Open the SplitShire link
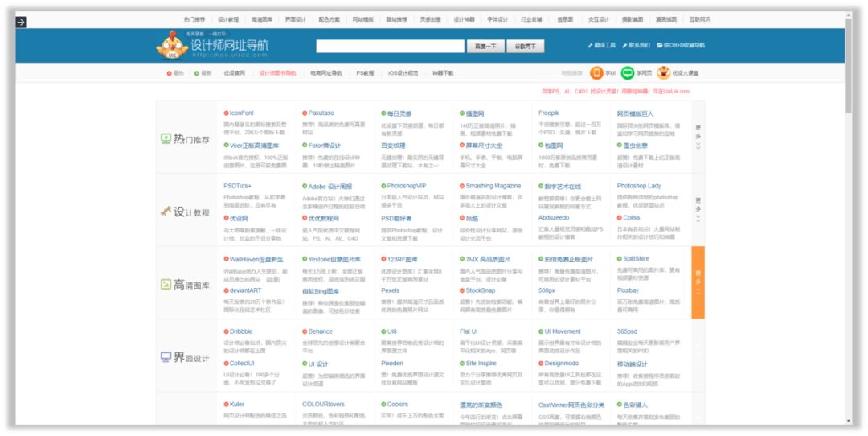The height and width of the screenshot is (436, 868). (636, 259)
